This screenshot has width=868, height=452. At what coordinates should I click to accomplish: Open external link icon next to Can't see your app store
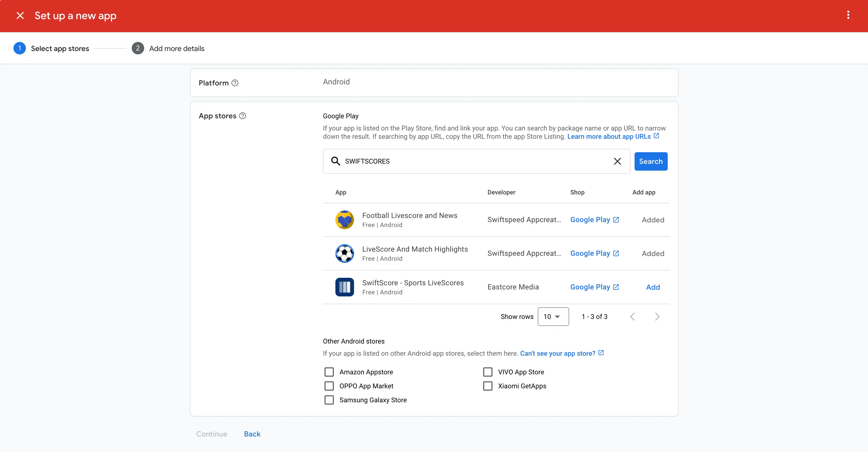click(x=601, y=353)
